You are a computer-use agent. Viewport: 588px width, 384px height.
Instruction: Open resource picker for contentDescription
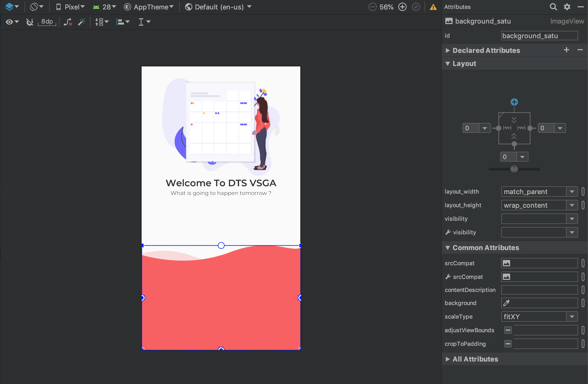click(583, 290)
